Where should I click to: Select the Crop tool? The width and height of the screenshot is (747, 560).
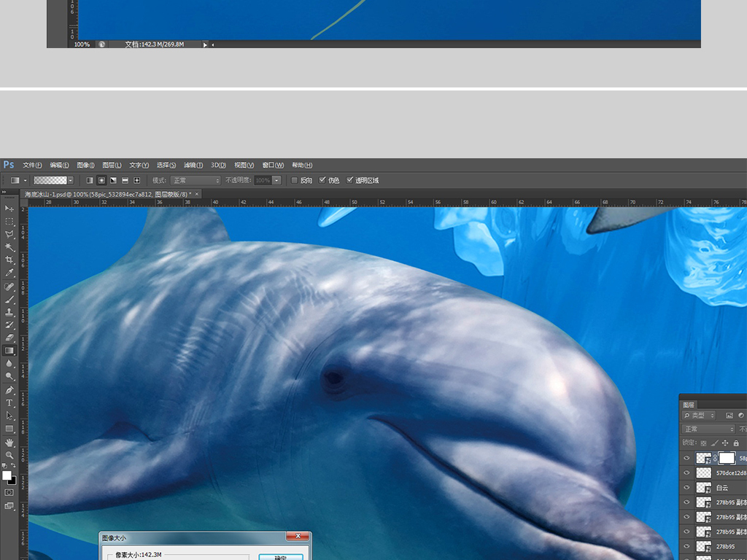point(9,260)
